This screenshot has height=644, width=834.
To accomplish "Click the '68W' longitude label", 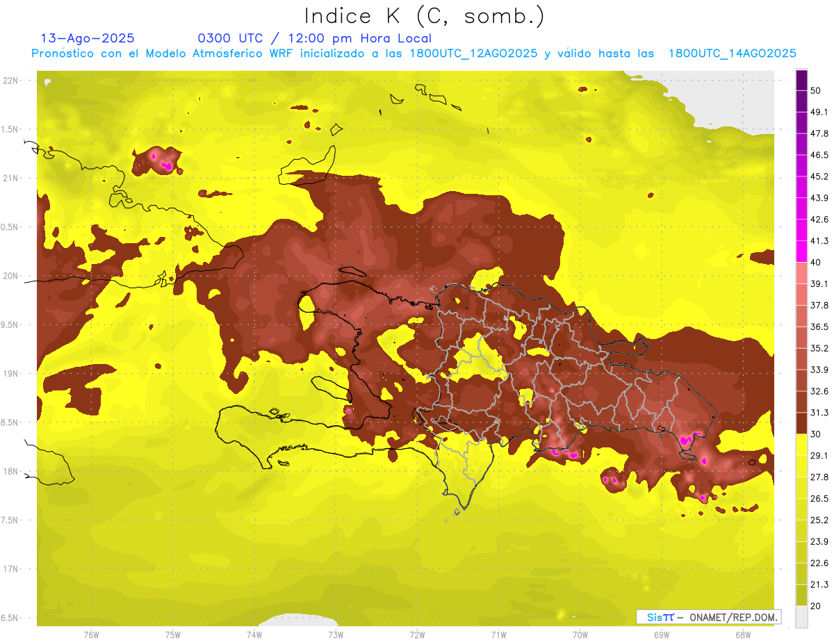I will 743,635.
